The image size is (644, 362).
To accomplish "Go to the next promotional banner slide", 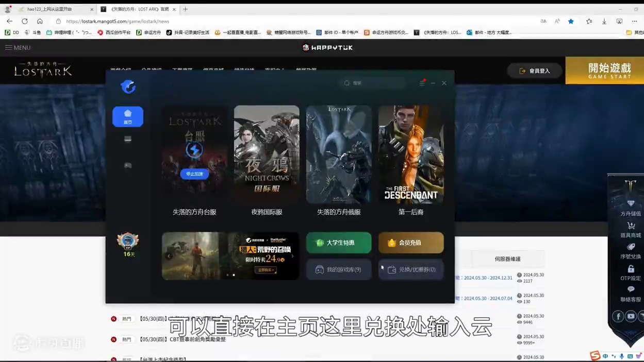I will click(292, 256).
